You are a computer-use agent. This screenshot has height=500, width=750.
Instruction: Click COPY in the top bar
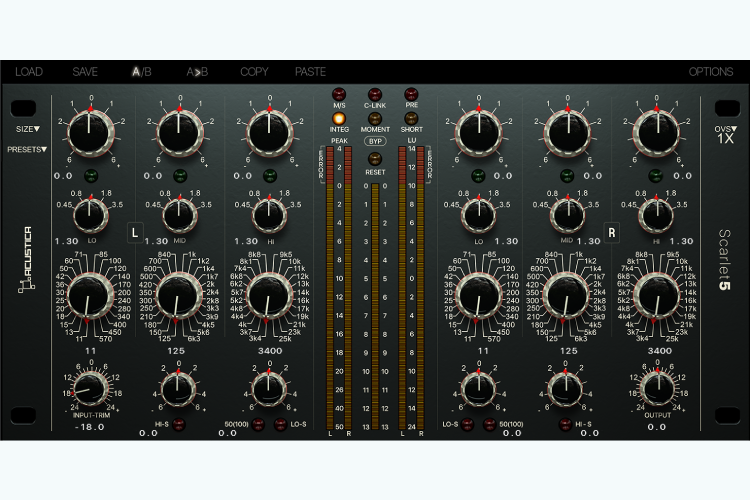coord(254,72)
